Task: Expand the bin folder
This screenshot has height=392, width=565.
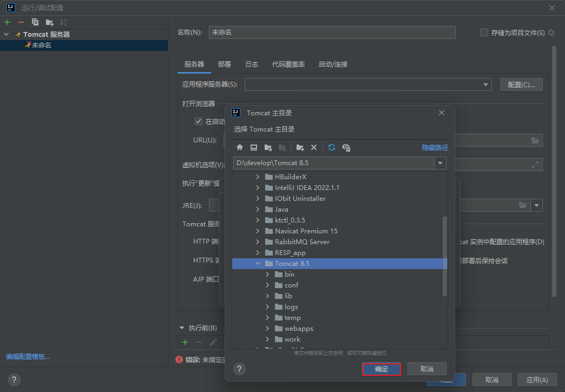Action: pyautogui.click(x=267, y=274)
